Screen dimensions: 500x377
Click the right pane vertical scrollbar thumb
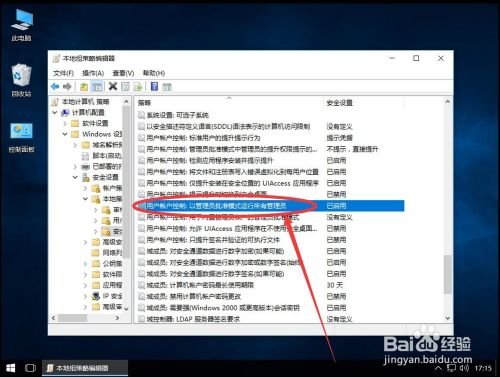click(448, 274)
